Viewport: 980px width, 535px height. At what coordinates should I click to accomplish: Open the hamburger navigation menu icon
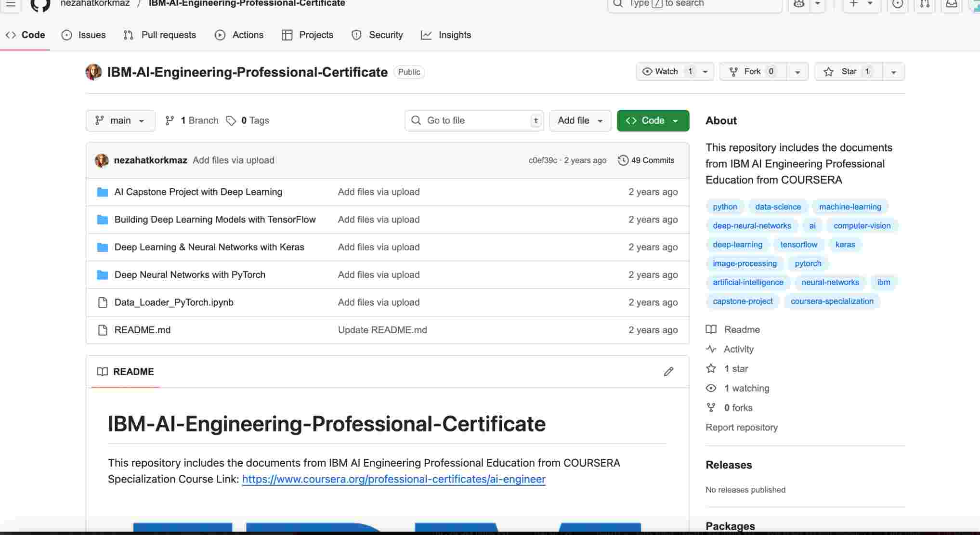pyautogui.click(x=11, y=4)
